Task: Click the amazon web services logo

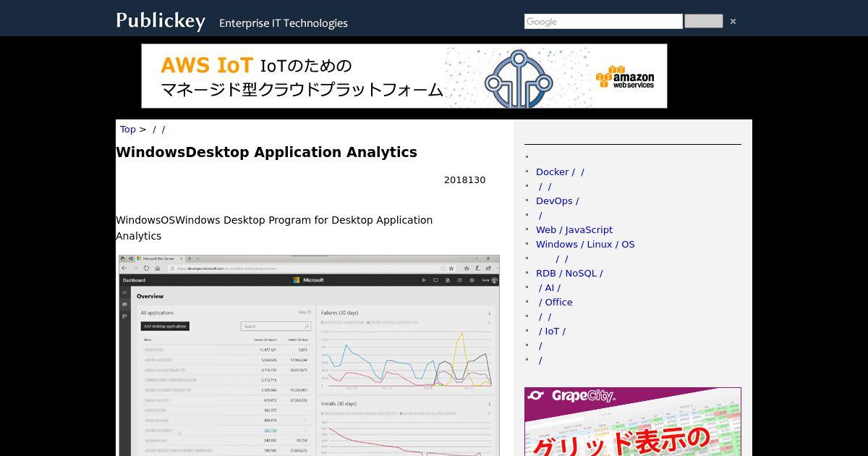Action: [x=625, y=77]
